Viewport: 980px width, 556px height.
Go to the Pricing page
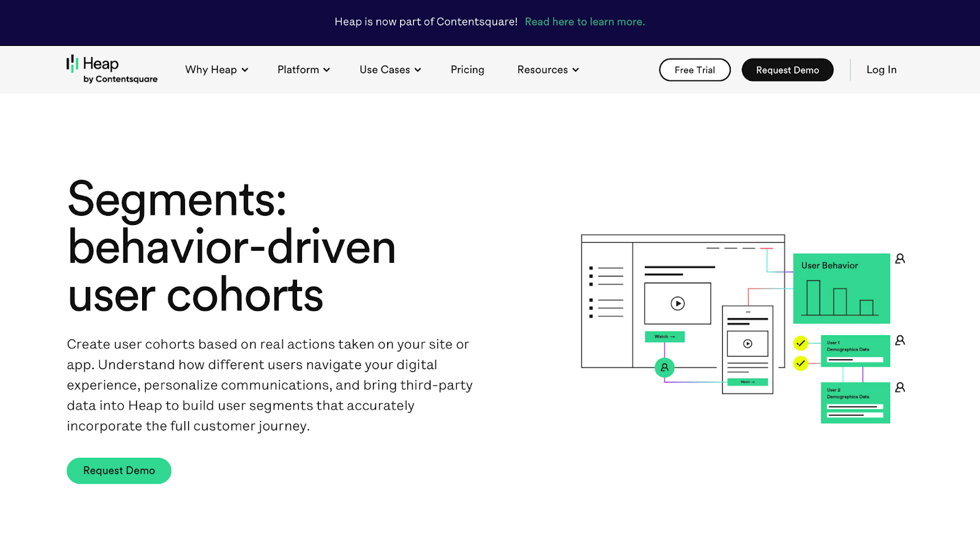coord(467,70)
